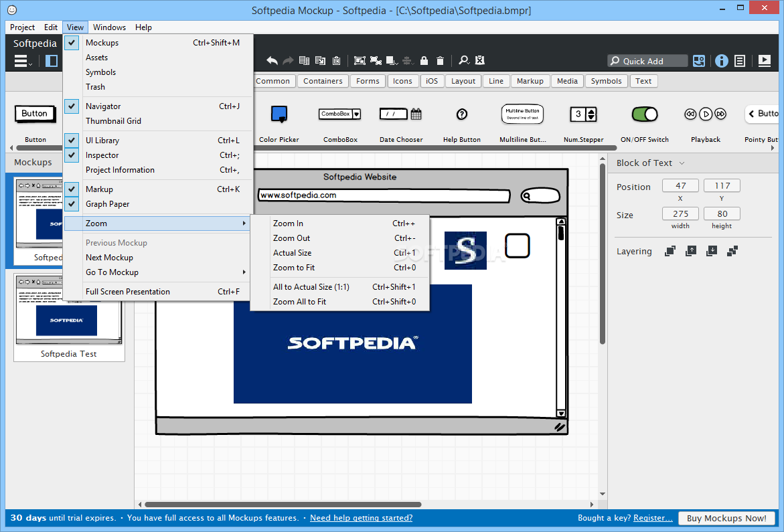Image resolution: width=784 pixels, height=532 pixels.
Task: Open the Block of Text chevron dropdown
Action: coord(682,163)
